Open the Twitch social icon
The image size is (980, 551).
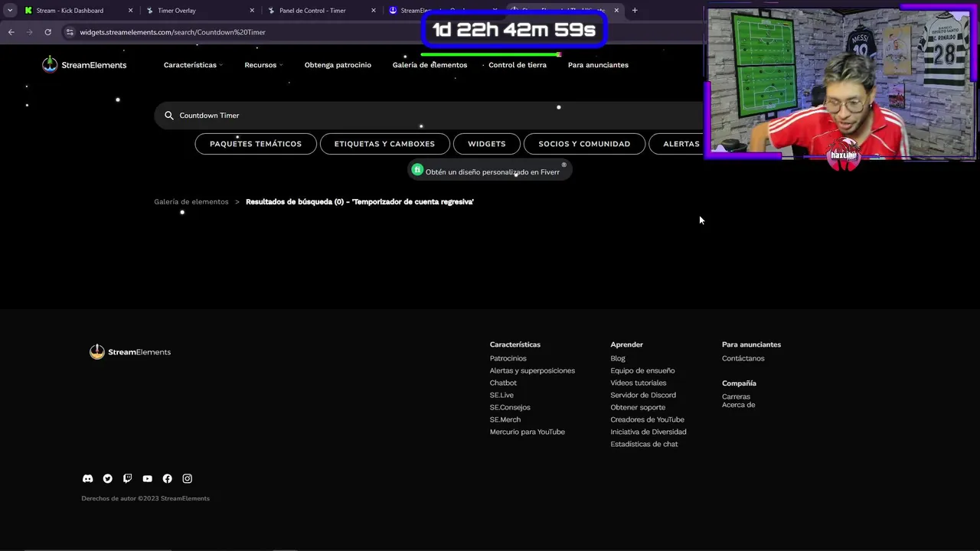click(x=127, y=478)
